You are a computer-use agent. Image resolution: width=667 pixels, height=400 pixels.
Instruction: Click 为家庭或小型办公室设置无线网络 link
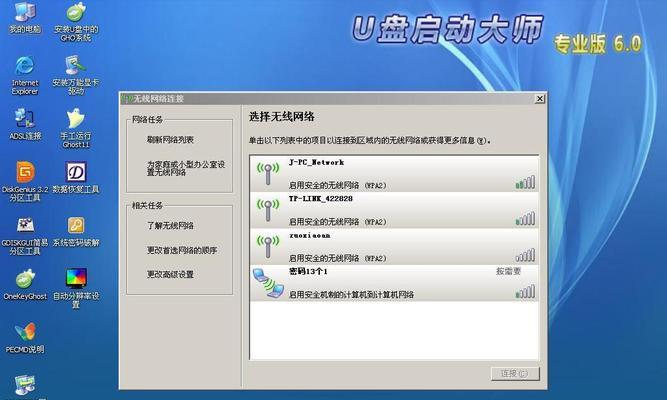click(x=186, y=168)
